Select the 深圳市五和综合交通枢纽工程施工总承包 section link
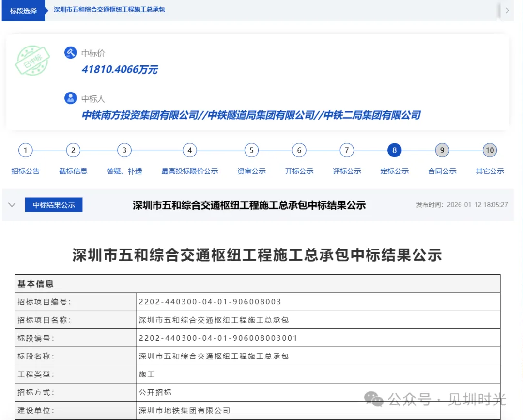Image resolution: width=523 pixels, height=420 pixels. [x=109, y=9]
